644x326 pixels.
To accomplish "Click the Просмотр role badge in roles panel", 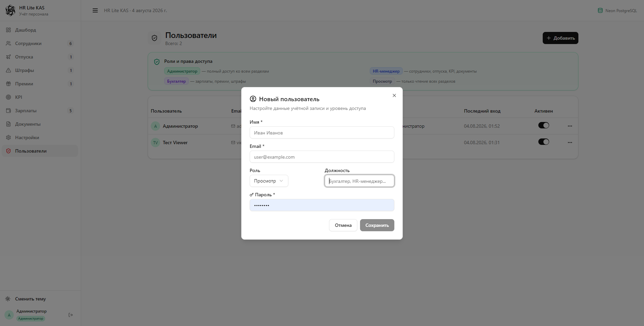I will (x=382, y=81).
